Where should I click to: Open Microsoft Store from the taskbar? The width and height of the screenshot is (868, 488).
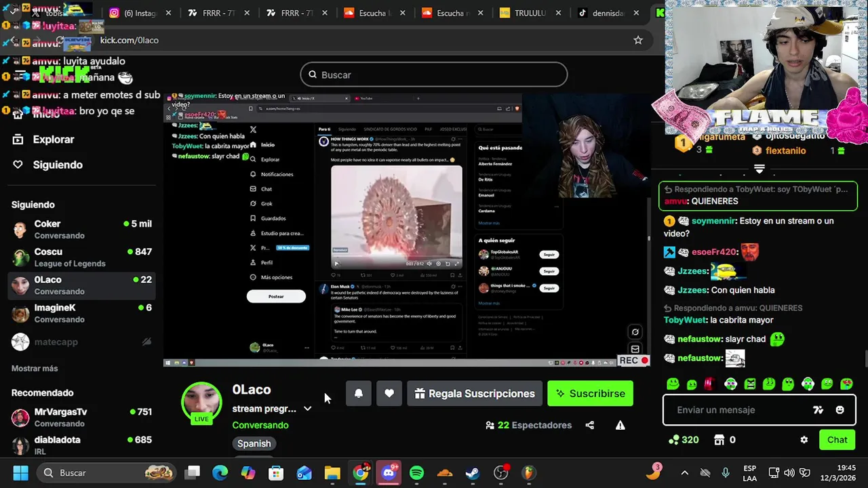pyautogui.click(x=276, y=472)
